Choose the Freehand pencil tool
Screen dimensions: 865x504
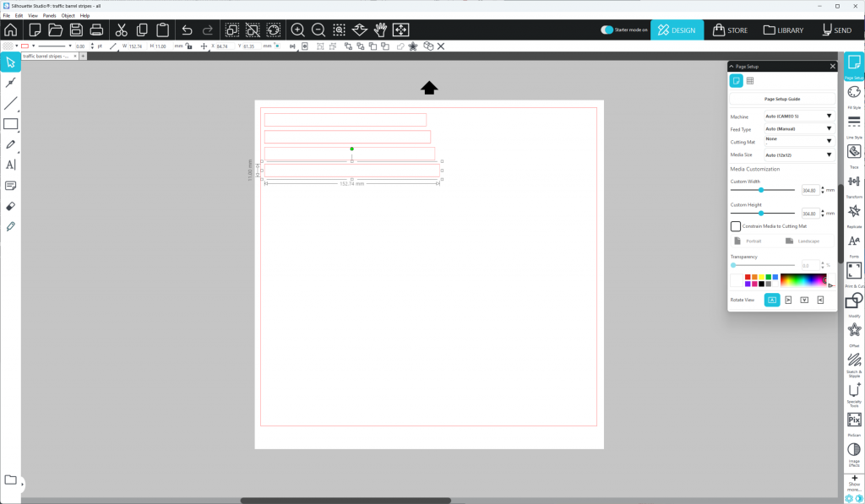pyautogui.click(x=10, y=144)
